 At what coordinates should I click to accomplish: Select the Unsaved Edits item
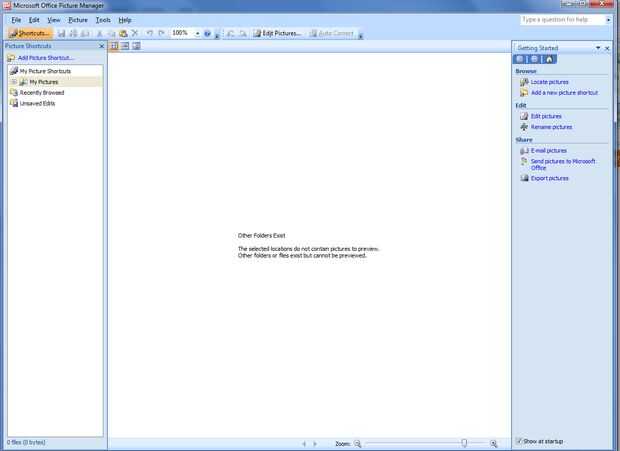38,104
